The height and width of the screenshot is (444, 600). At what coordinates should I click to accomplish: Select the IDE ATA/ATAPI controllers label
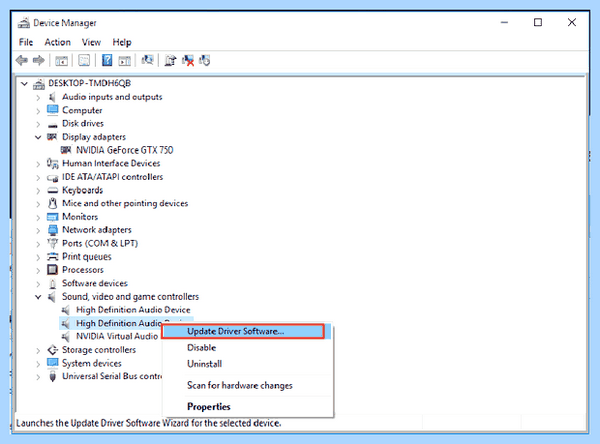coord(112,177)
